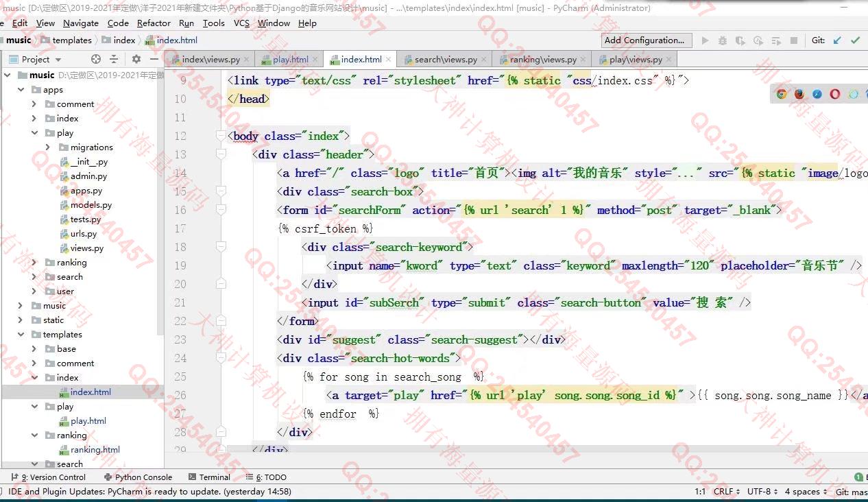868x502 pixels.
Task: Open the Refactor menu
Action: [x=154, y=23]
